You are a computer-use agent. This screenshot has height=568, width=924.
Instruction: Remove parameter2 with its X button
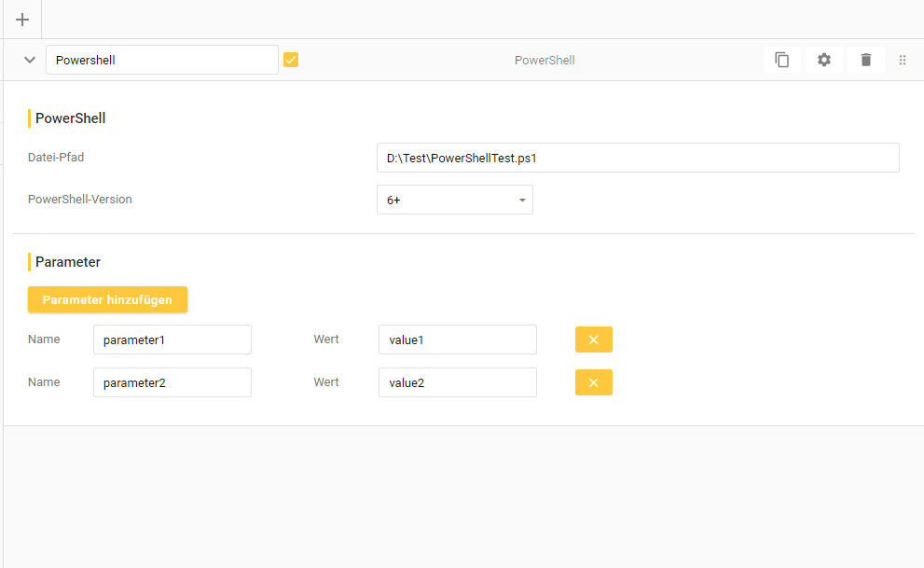click(x=593, y=382)
